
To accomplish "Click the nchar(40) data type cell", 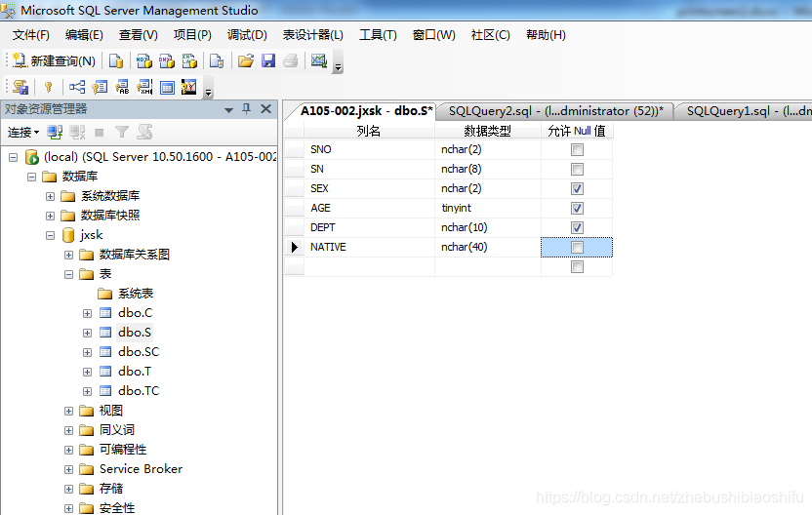I will (488, 248).
